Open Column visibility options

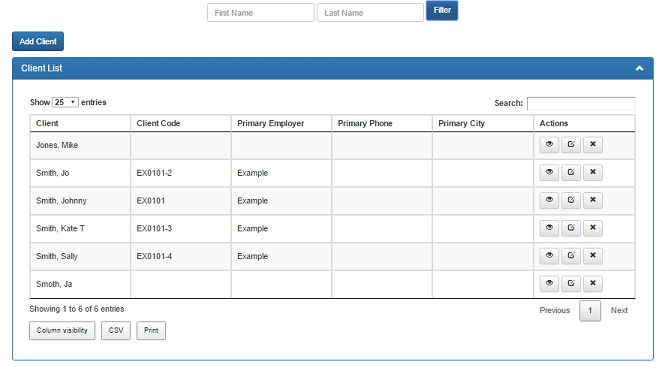(62, 330)
